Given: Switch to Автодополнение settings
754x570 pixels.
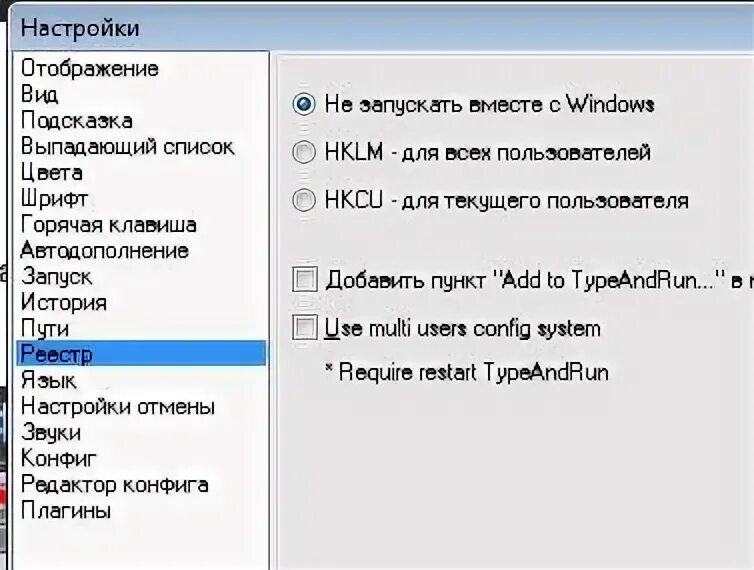Looking at the screenshot, I should [x=104, y=250].
